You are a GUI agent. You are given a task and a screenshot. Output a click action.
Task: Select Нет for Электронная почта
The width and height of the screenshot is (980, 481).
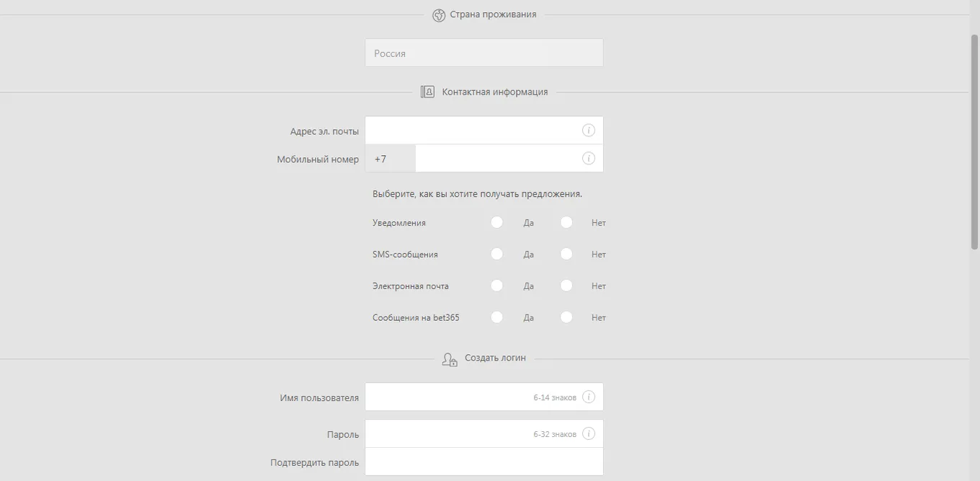[x=566, y=286]
